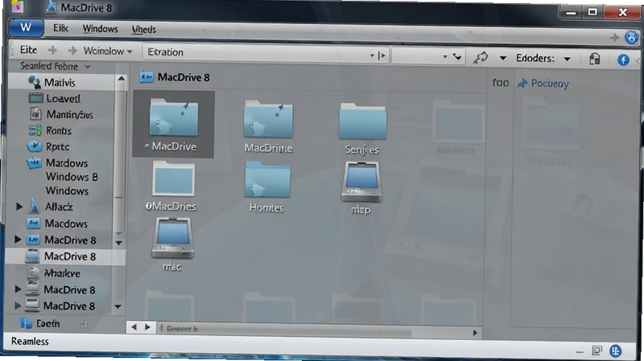This screenshot has width=644, height=361.
Task: Open the MacDrine folder
Action: pos(268,126)
